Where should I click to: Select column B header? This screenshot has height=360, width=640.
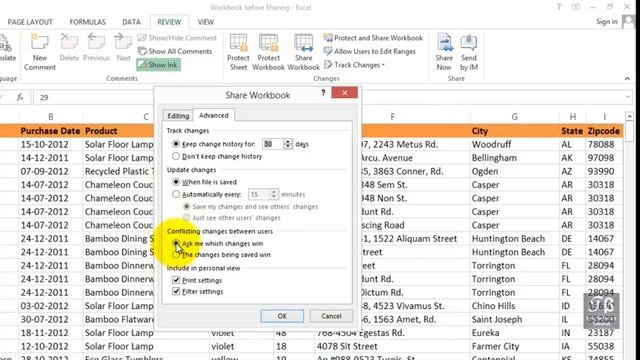click(51, 117)
